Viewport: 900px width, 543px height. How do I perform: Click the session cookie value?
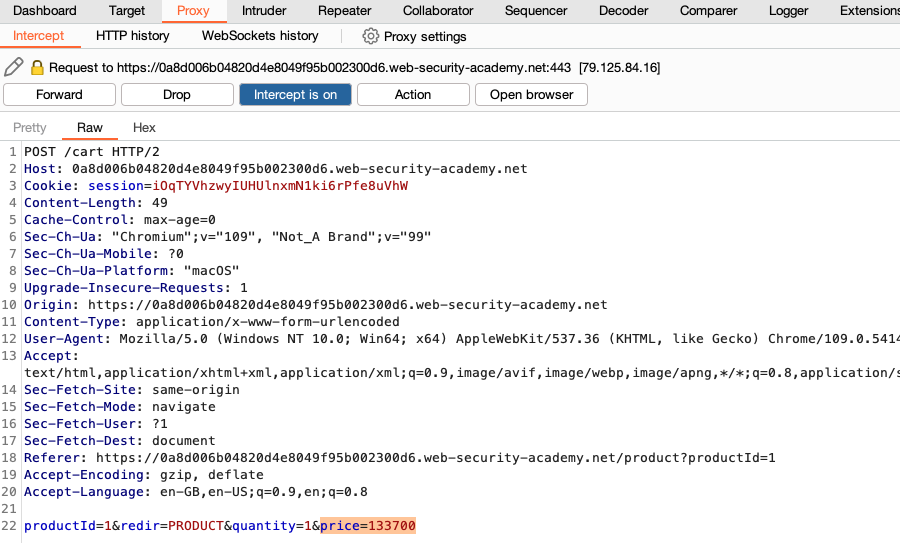[x=280, y=186]
